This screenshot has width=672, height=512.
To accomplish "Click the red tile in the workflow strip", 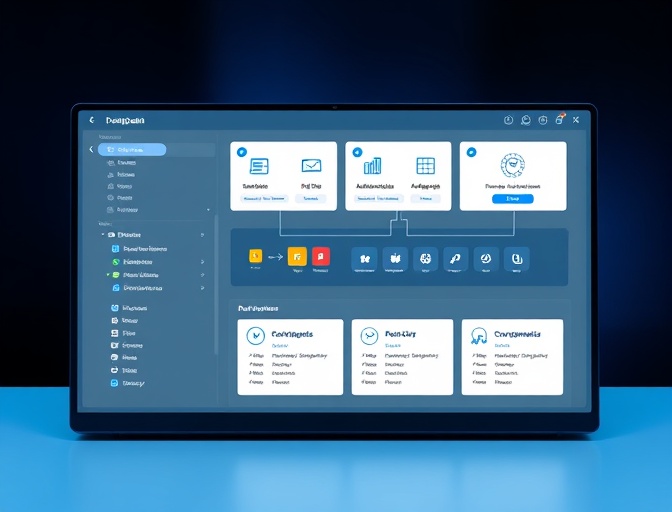I will click(x=321, y=257).
